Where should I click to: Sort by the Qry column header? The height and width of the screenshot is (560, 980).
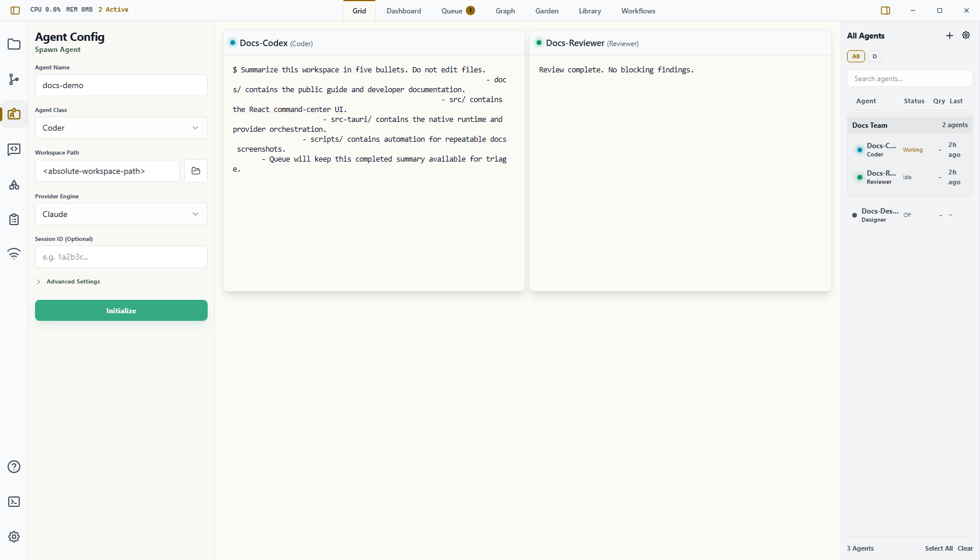[x=939, y=101]
